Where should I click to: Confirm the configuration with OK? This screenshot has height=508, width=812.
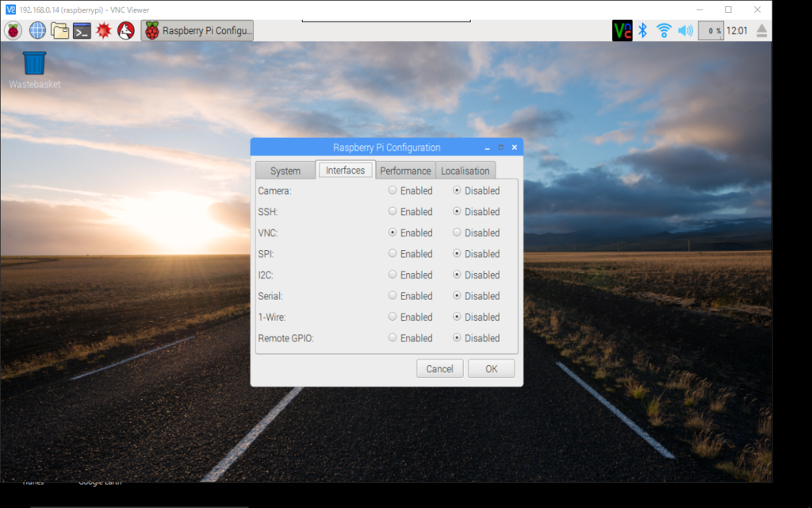coord(492,368)
